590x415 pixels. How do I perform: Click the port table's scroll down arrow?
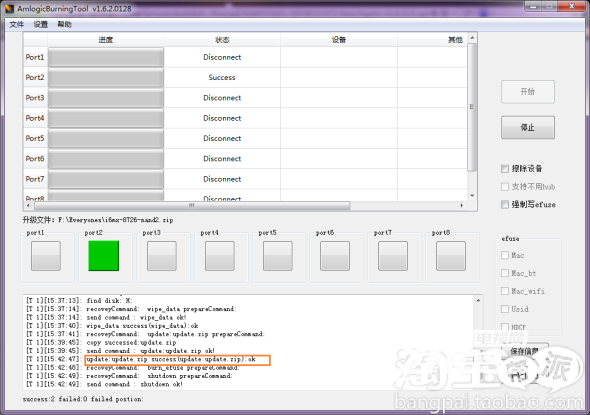[x=472, y=196]
